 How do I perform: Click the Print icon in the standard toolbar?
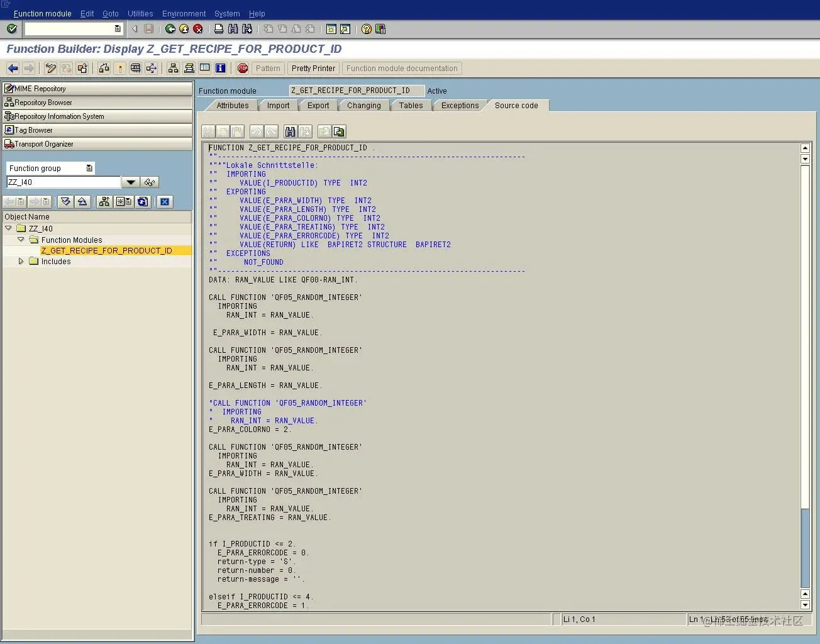coord(218,29)
